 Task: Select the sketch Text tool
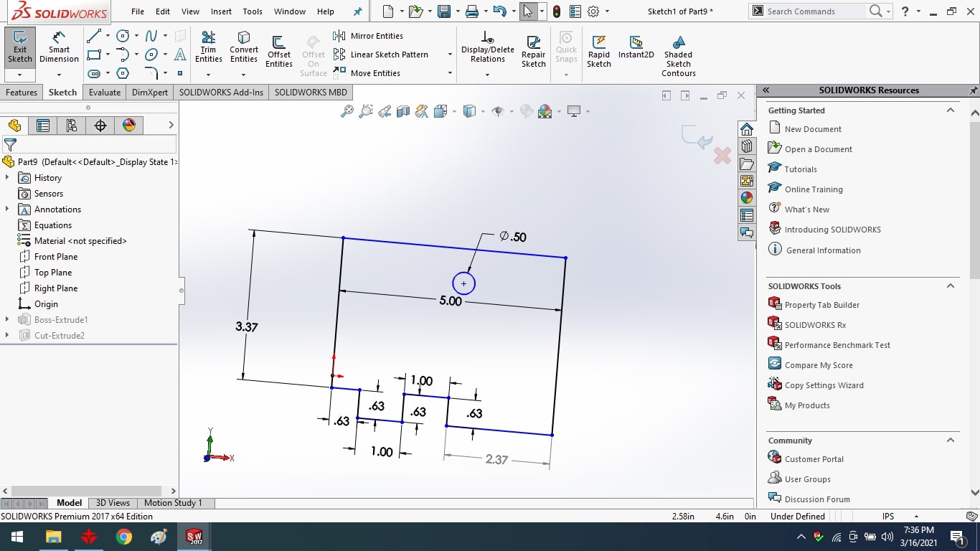click(180, 55)
